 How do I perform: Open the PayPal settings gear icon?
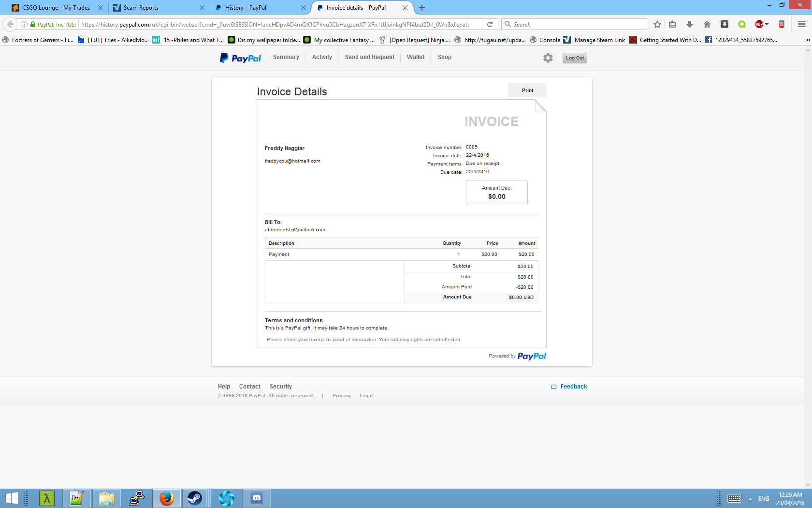tap(548, 58)
